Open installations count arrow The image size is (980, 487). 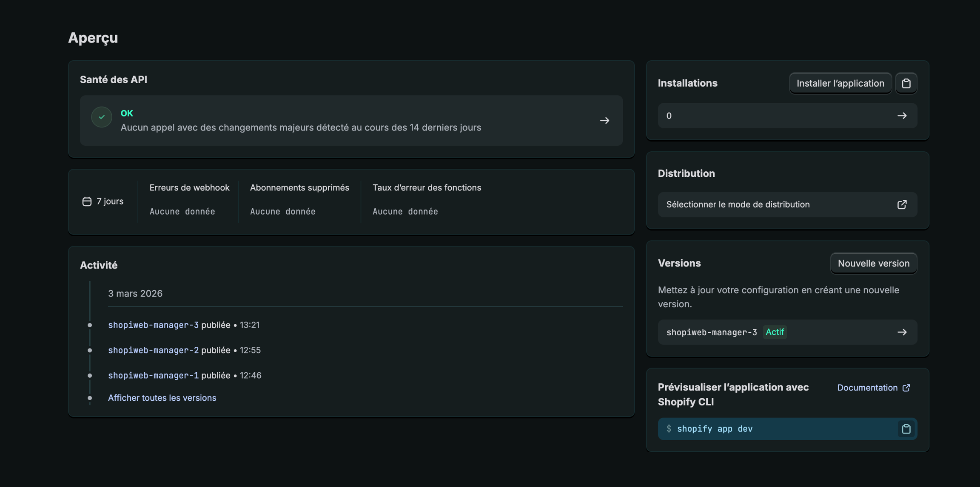[902, 116]
